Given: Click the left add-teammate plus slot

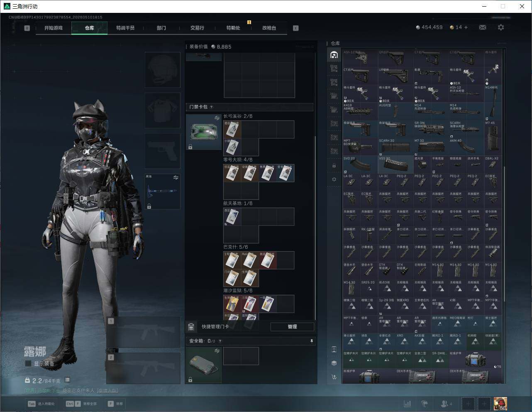Looking at the screenshot, I should tap(469, 404).
